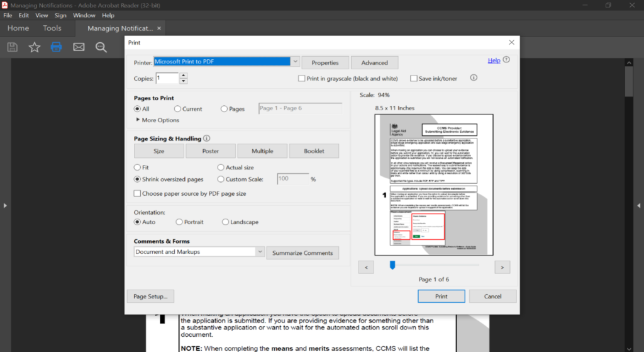The width and height of the screenshot is (644, 352).
Task: Open the Window menu
Action: [x=84, y=15]
